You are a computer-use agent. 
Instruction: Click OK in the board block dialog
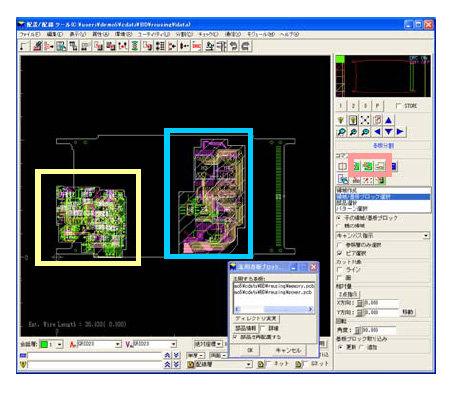[x=250, y=350]
